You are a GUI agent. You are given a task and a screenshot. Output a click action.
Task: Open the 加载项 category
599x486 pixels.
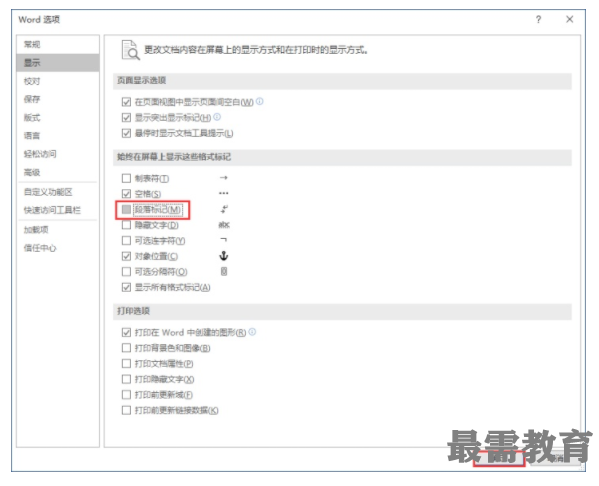(x=58, y=230)
